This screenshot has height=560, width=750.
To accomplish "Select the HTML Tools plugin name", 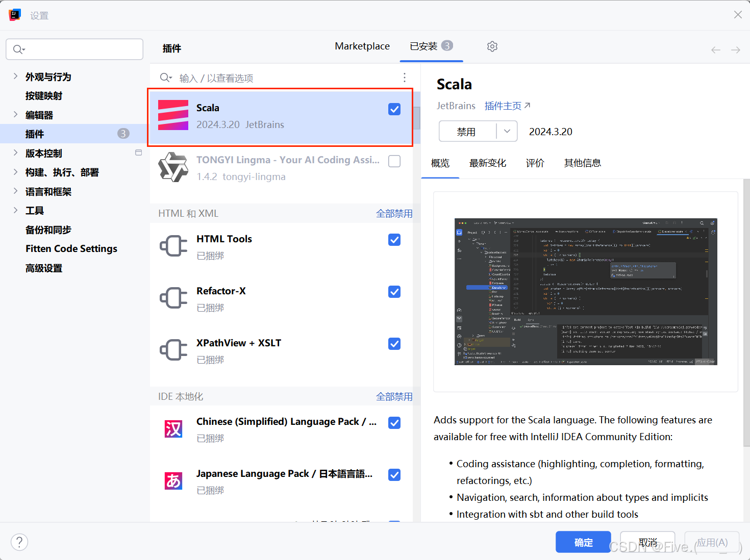I will (224, 239).
